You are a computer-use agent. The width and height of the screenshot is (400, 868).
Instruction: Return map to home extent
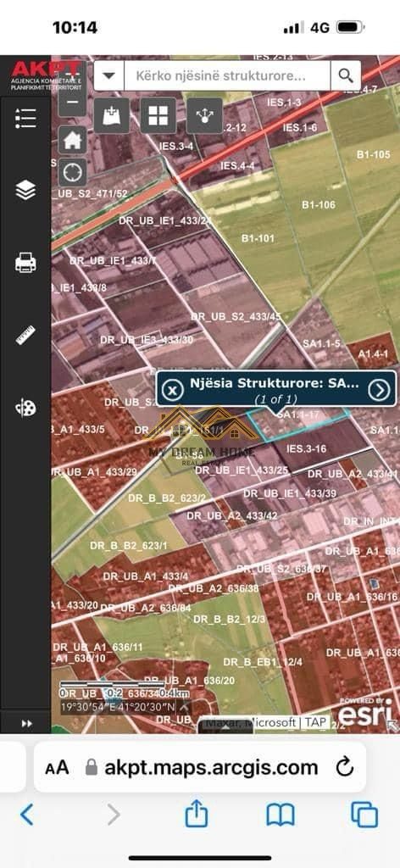[x=73, y=140]
